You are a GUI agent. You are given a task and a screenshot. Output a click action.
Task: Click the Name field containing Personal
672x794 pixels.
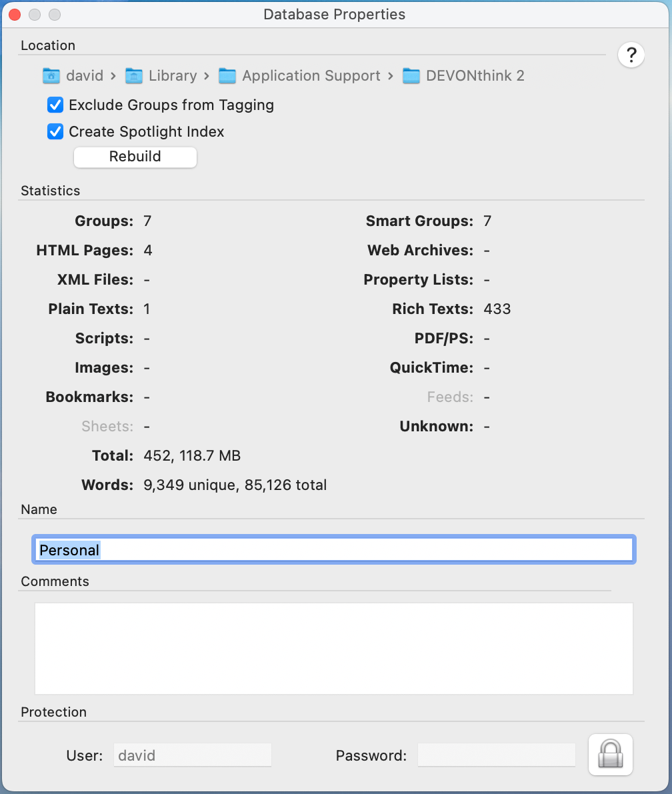[x=333, y=550]
